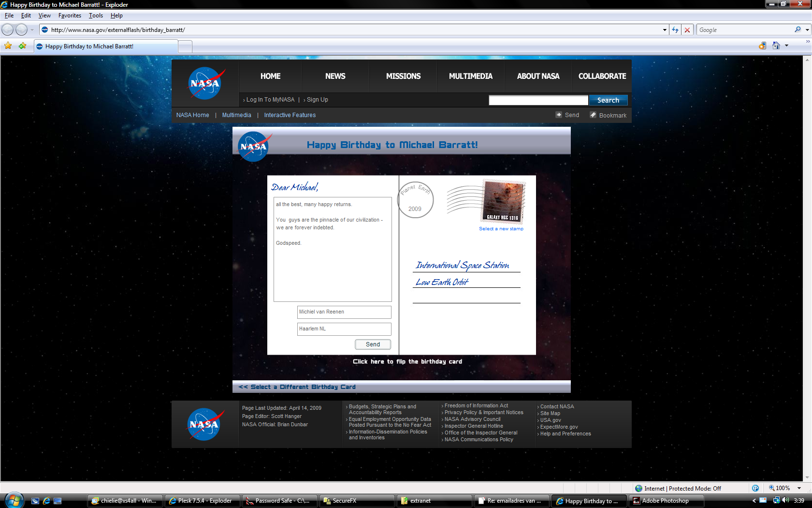Click the name field containing Michiel van Reenen

point(344,312)
